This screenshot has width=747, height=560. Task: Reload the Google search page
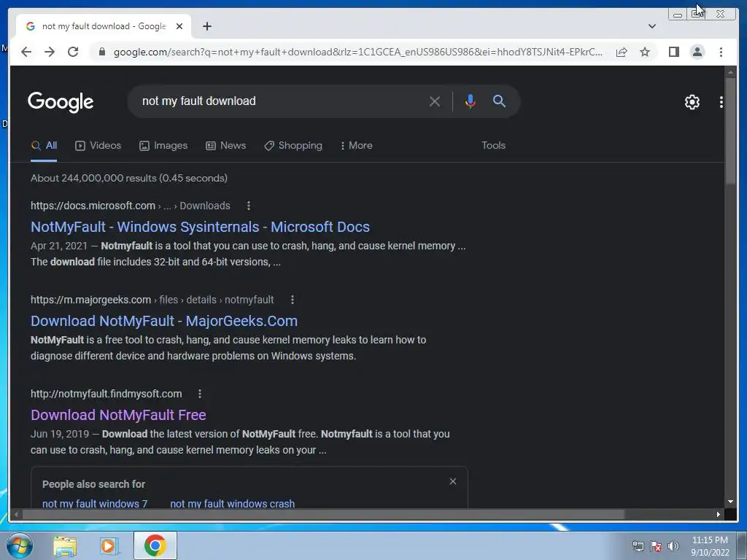(x=73, y=52)
